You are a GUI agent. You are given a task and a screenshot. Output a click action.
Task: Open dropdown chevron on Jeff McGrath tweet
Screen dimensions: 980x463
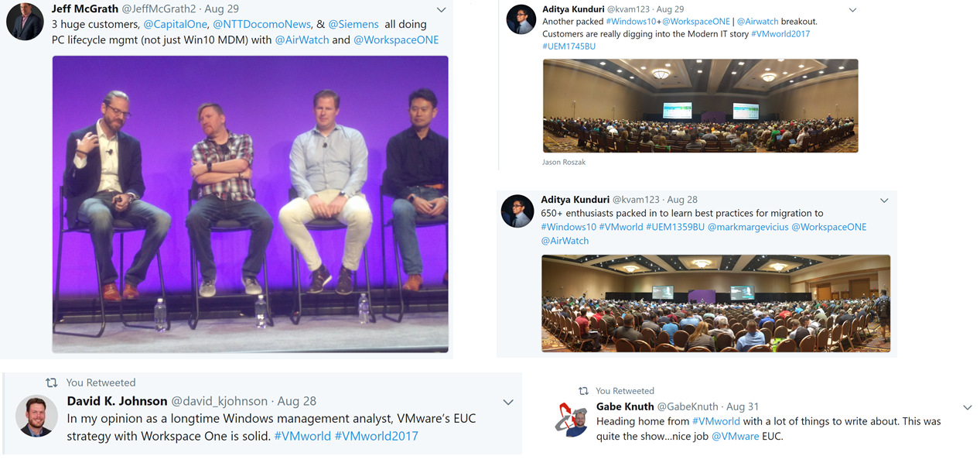441,10
